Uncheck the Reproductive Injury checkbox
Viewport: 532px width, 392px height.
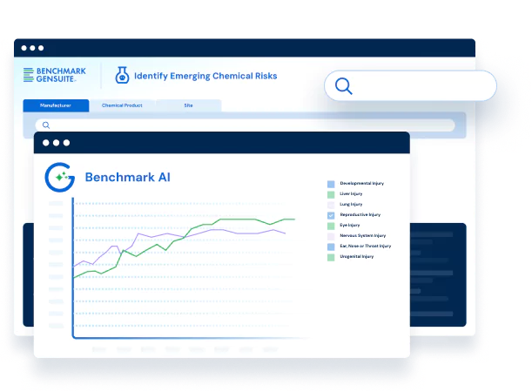point(331,215)
